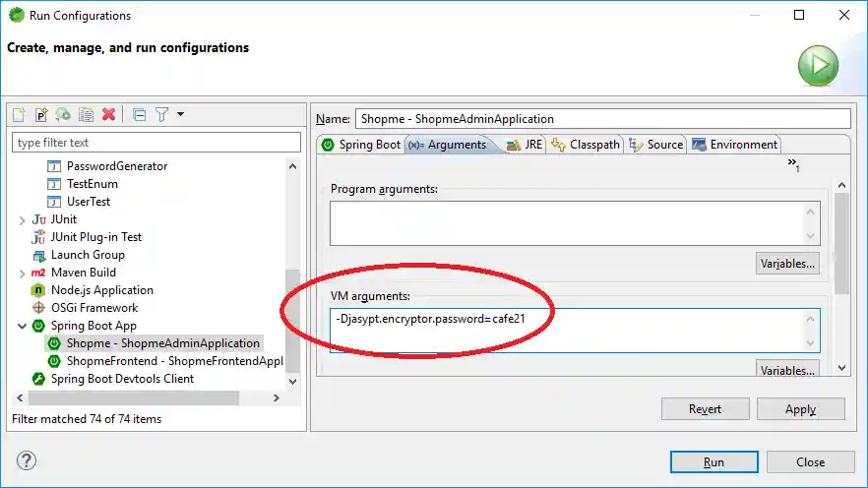Select the OSGi Framework item
868x488 pixels.
pyautogui.click(x=94, y=308)
